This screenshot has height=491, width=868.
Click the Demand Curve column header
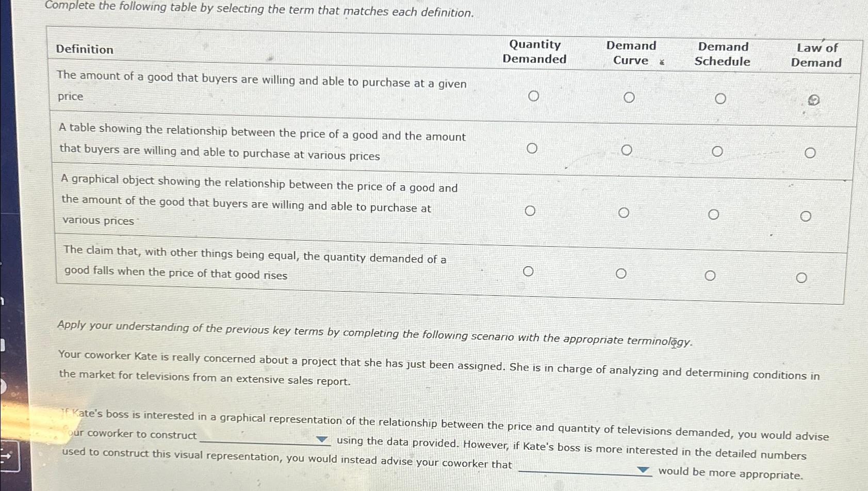point(631,54)
